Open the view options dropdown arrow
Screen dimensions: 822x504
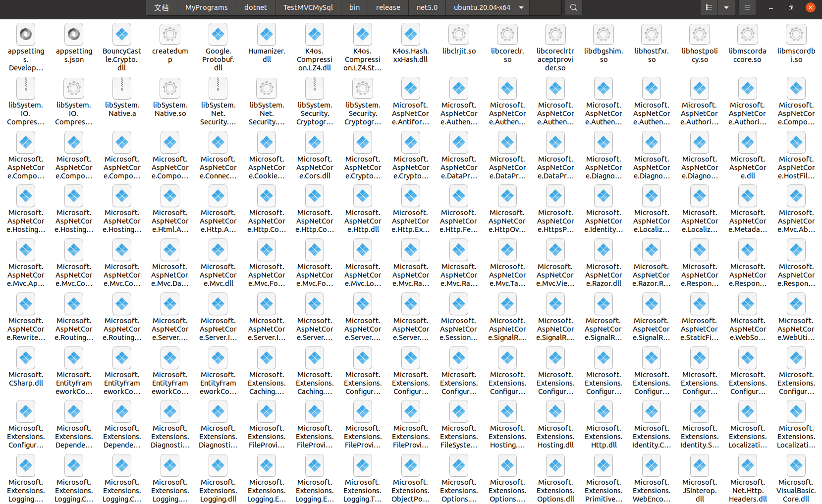click(726, 7)
